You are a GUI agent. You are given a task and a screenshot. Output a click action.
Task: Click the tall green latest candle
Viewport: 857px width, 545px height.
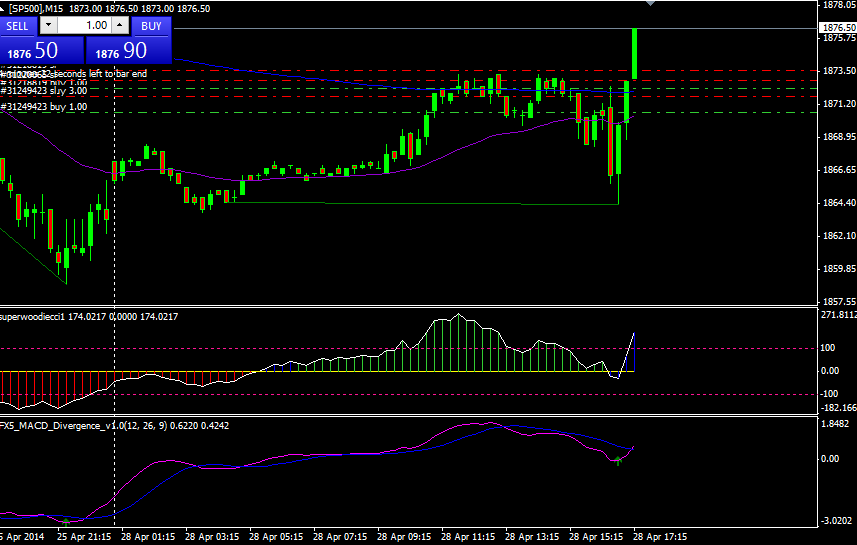635,54
